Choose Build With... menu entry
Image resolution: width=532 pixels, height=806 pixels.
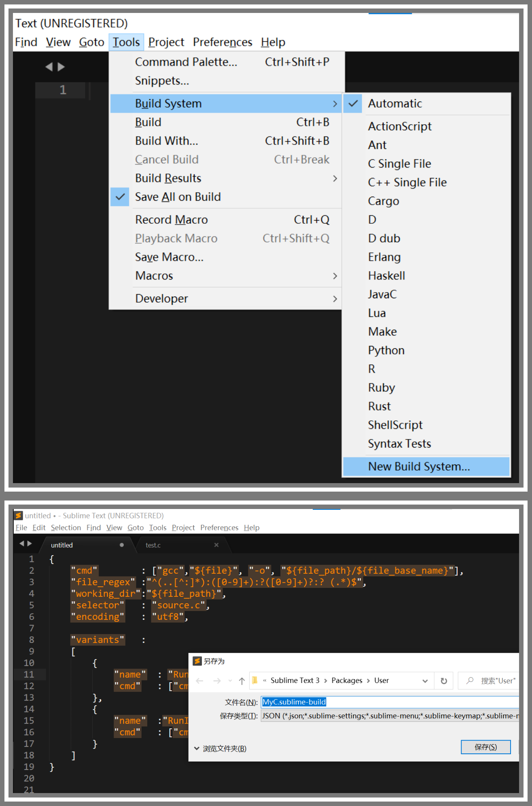click(x=226, y=141)
